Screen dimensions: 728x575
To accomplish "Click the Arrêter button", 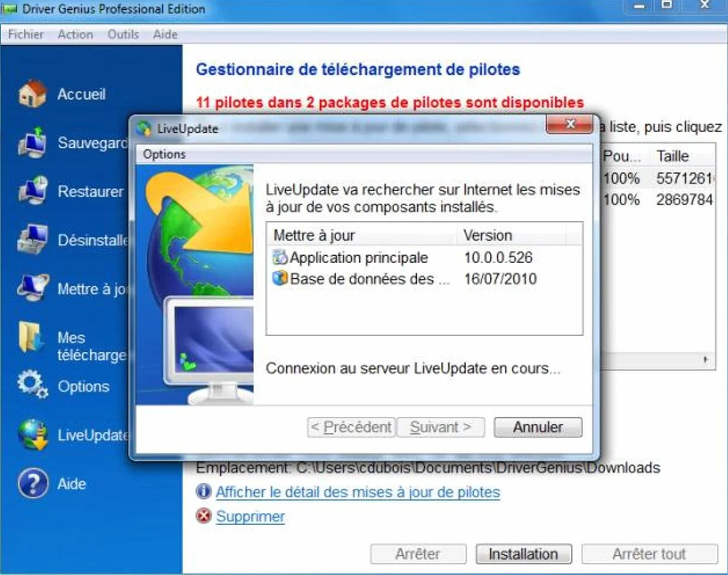I will (x=418, y=554).
